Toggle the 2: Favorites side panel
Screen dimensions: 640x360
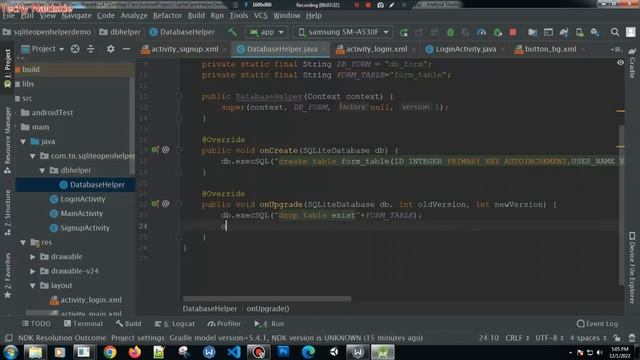point(7,276)
